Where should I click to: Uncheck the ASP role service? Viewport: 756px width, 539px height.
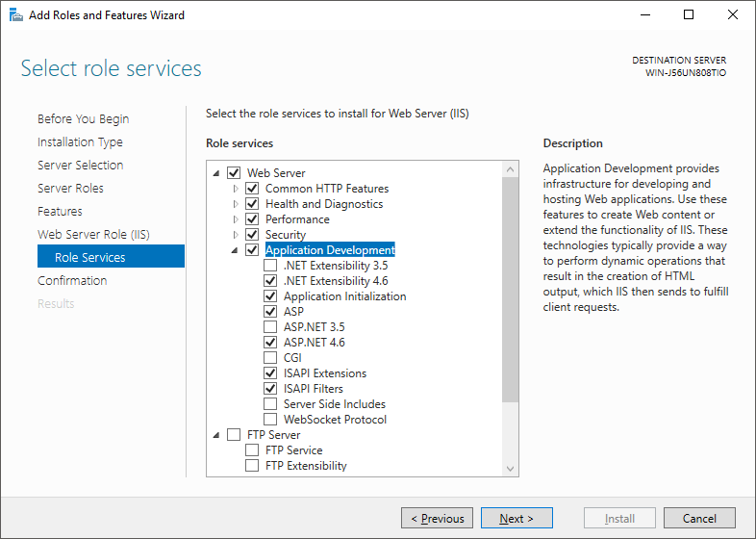[x=270, y=312]
